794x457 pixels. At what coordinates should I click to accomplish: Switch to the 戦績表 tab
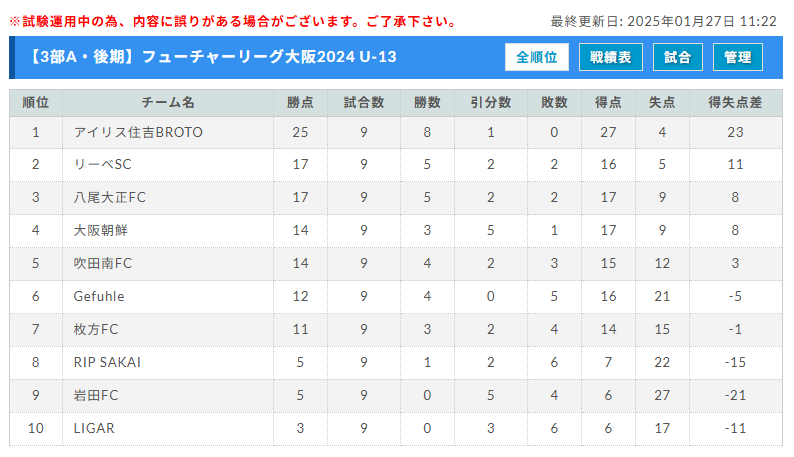pos(611,57)
